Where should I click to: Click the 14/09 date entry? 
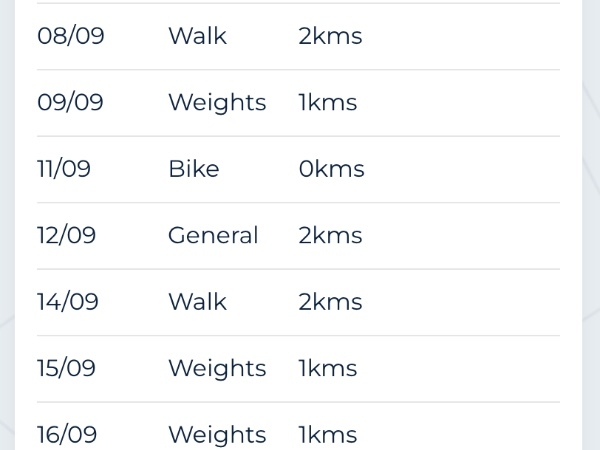[x=68, y=302]
